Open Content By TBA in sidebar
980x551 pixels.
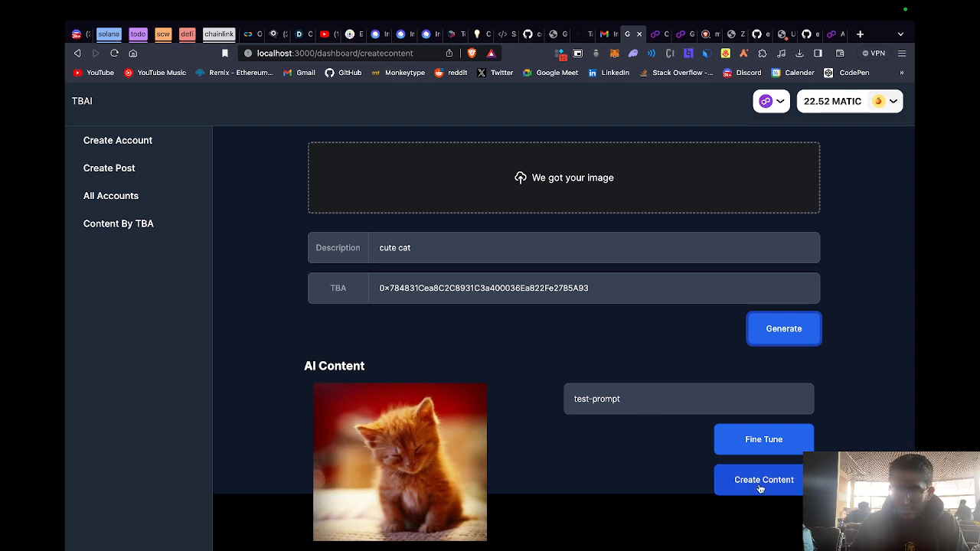119,223
